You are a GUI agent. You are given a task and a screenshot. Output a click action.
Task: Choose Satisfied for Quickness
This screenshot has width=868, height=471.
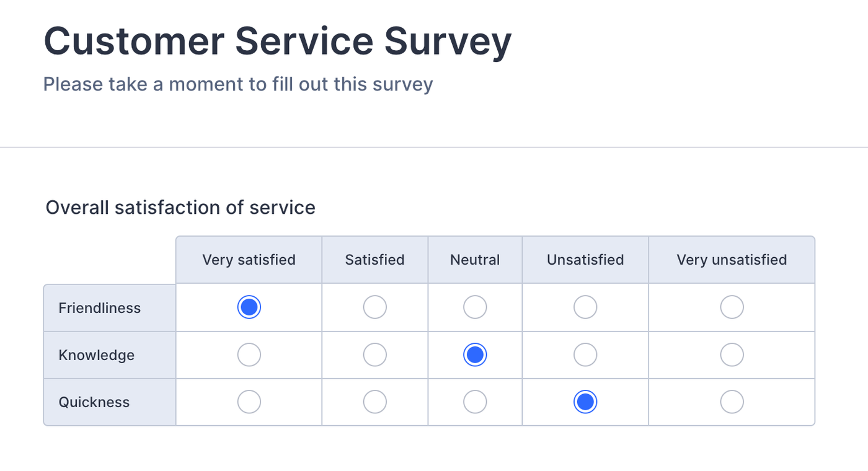(375, 402)
